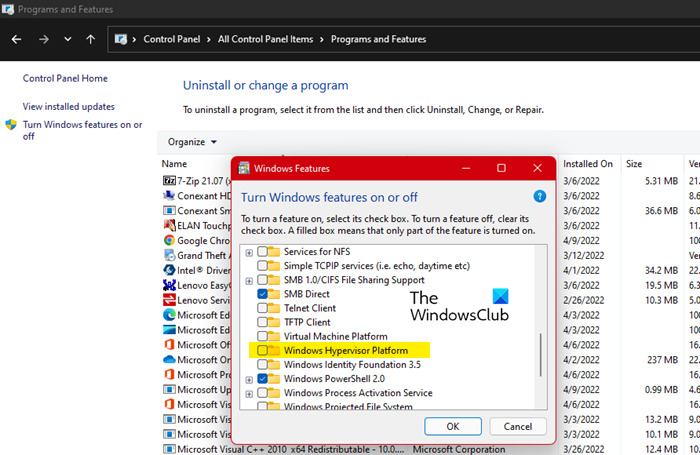
Task: Go up one level with the Up arrow
Action: (x=91, y=39)
